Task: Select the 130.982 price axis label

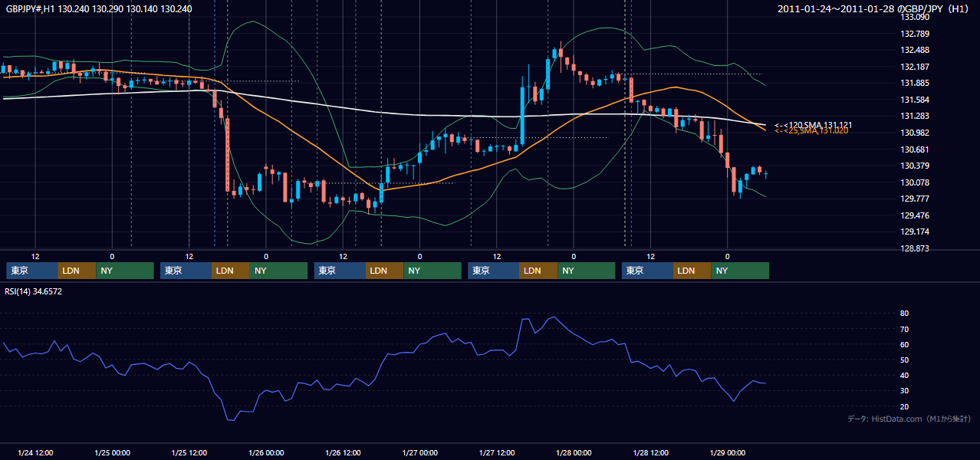Action: click(x=916, y=133)
